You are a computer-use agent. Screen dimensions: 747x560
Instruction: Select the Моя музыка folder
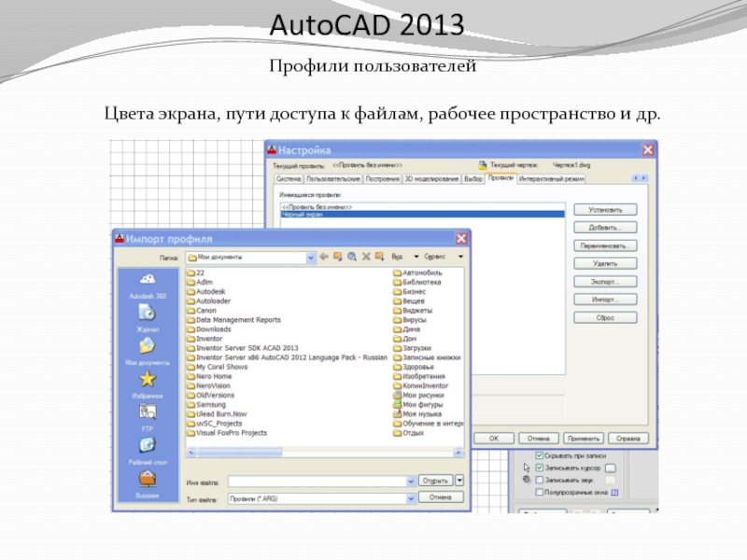click(x=417, y=413)
